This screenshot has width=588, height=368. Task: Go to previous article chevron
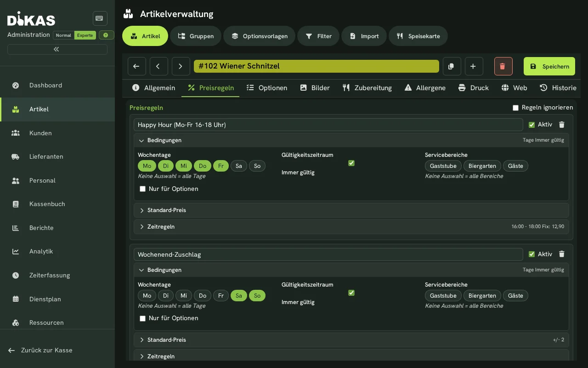pos(159,66)
